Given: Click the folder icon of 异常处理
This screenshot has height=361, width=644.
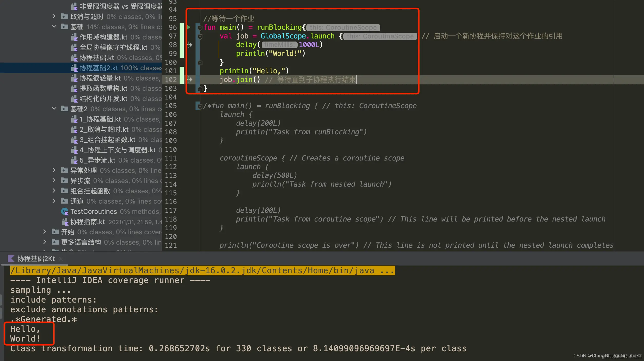Looking at the screenshot, I should (64, 170).
